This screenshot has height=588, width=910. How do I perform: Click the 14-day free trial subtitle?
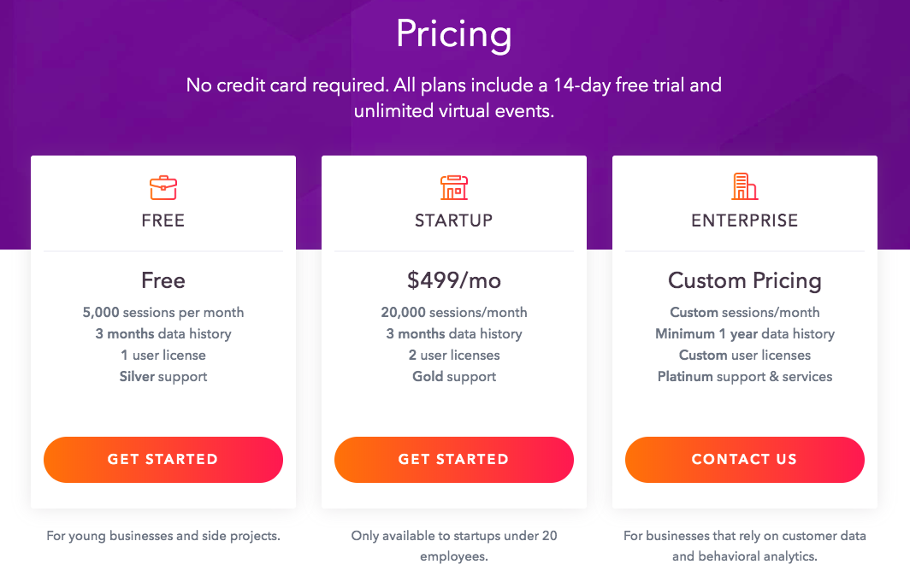[454, 98]
